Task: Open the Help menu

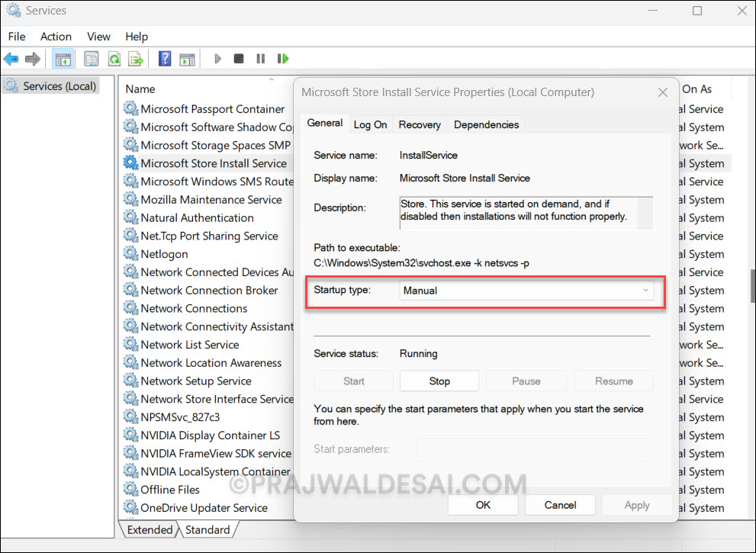Action: point(137,37)
